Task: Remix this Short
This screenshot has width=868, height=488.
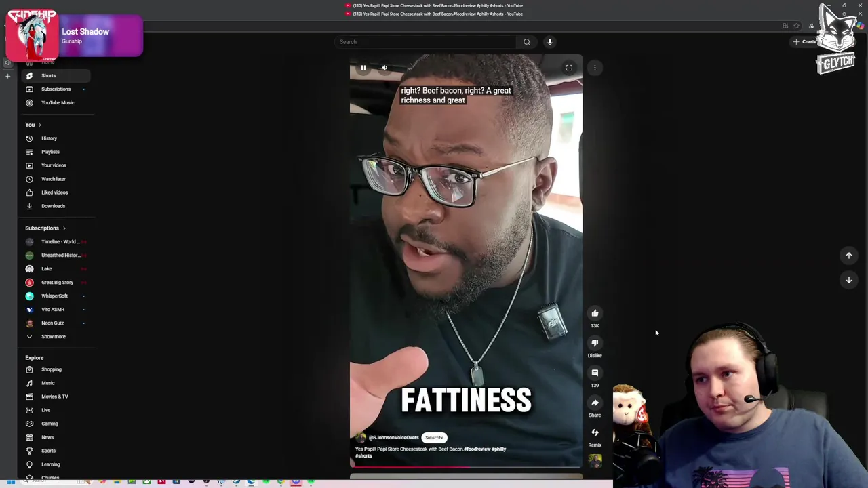Action: coord(595,432)
